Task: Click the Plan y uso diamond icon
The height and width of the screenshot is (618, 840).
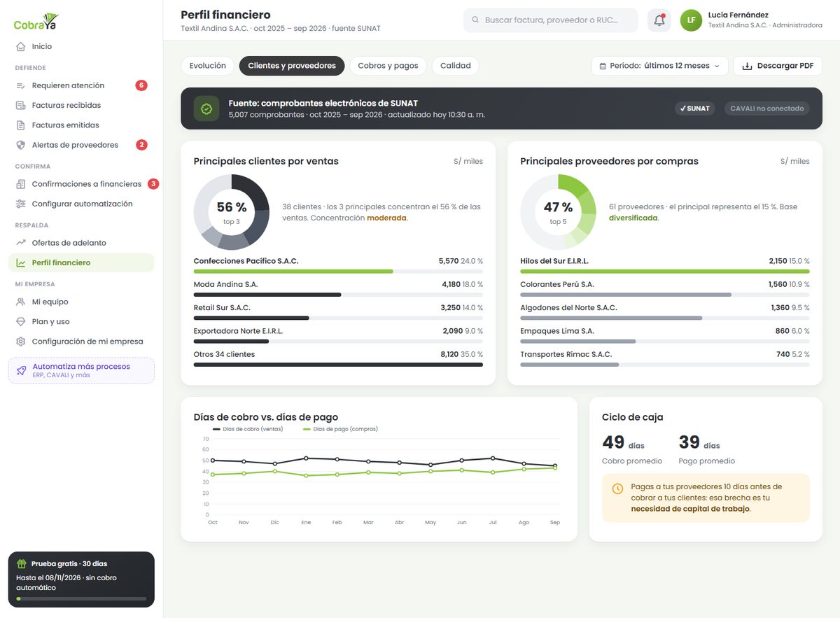Action: click(x=20, y=322)
